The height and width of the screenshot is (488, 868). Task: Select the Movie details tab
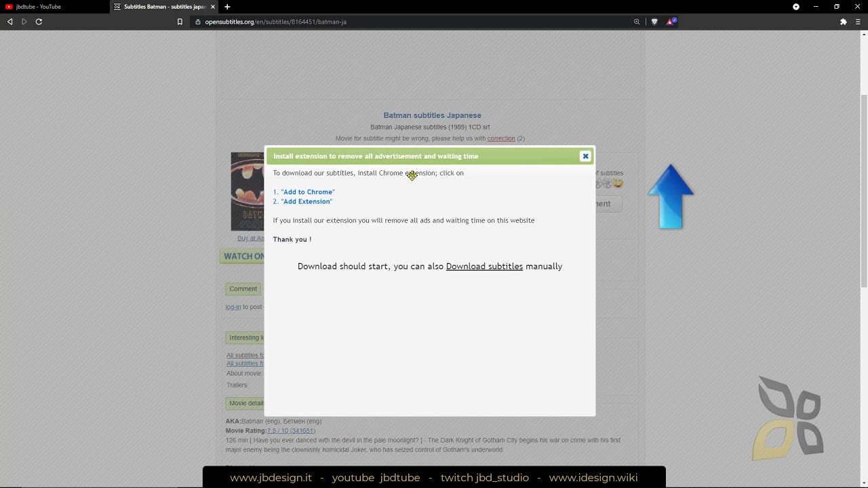point(245,403)
